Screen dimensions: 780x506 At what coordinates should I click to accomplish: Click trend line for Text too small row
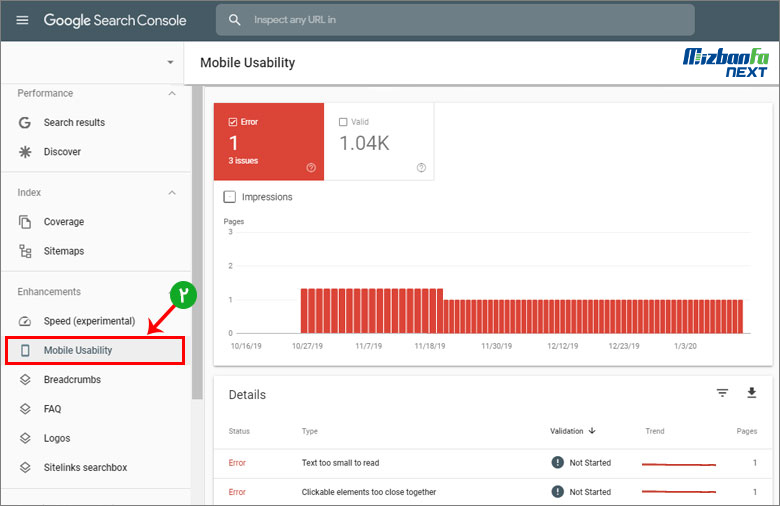[679, 464]
